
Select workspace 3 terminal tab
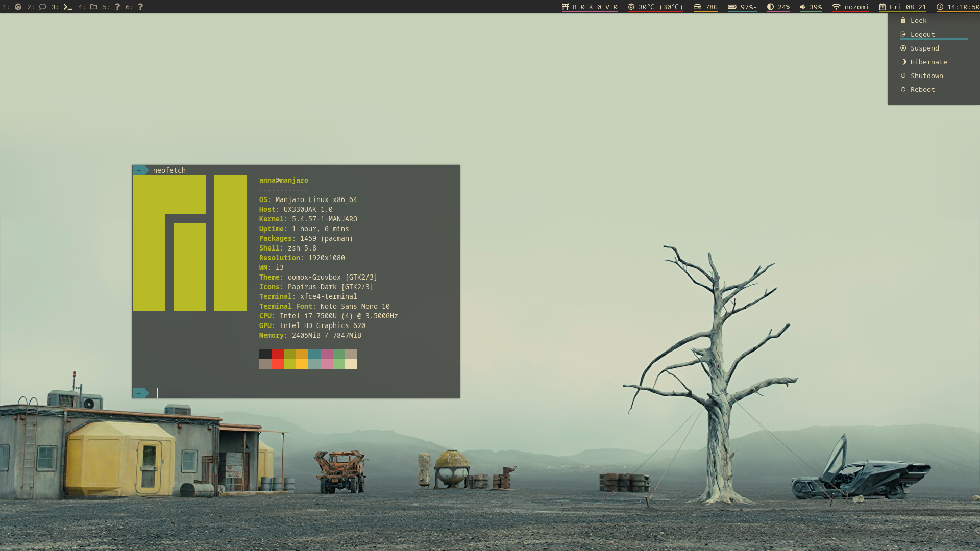point(67,7)
